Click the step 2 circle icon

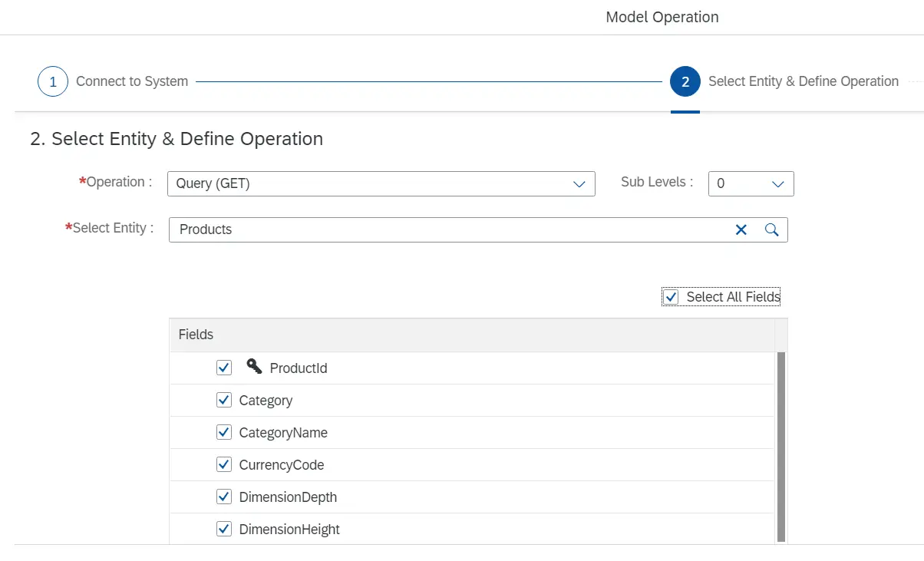click(685, 81)
